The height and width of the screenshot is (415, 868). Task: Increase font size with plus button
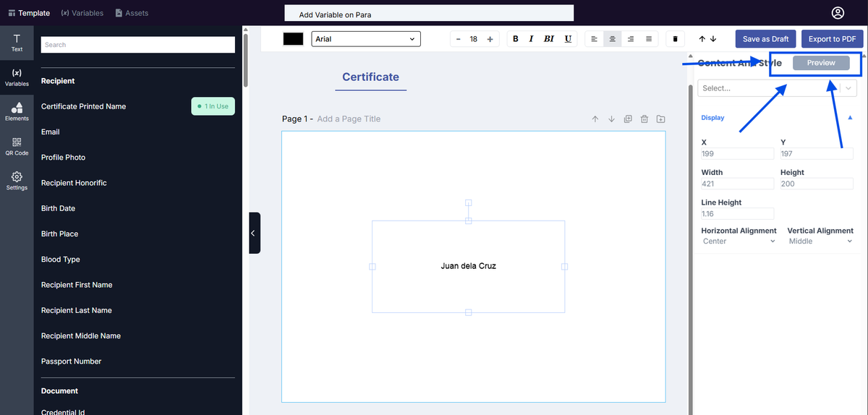[x=490, y=39]
